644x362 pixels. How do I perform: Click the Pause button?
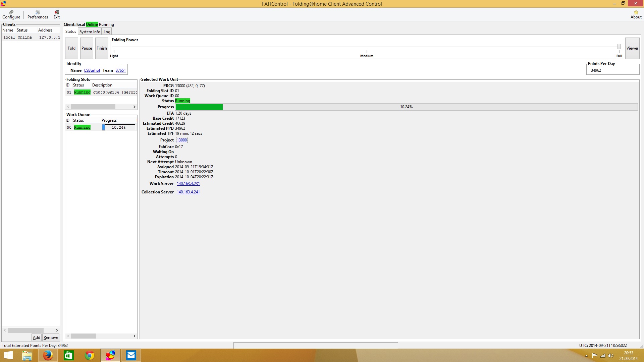[87, 48]
